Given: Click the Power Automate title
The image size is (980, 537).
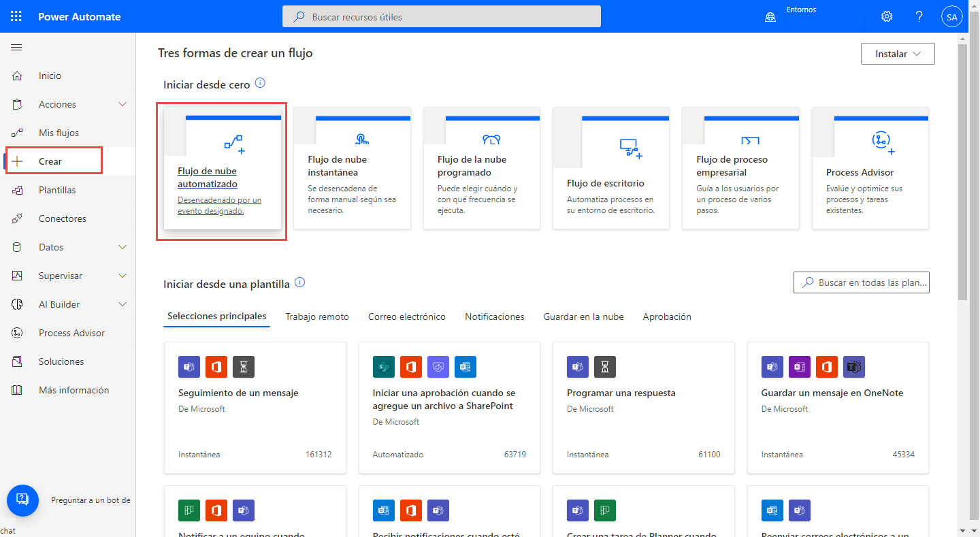Looking at the screenshot, I should (x=80, y=16).
